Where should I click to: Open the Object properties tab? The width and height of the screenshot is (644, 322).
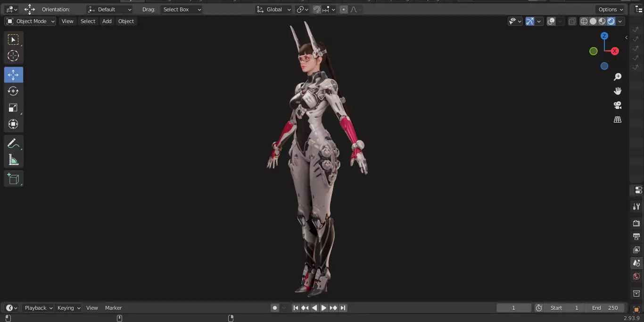pyautogui.click(x=636, y=310)
